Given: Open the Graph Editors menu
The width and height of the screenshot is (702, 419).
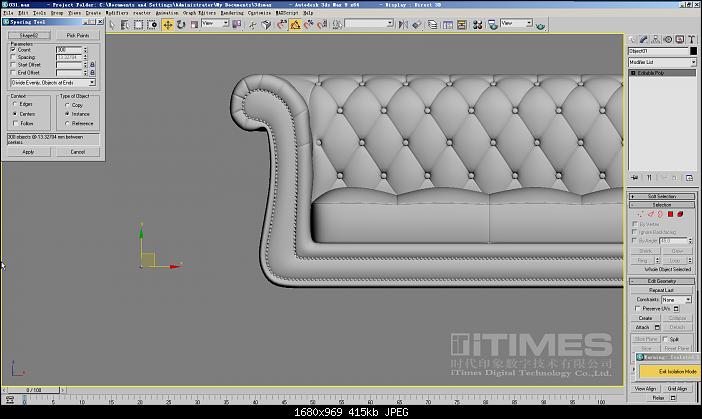Looking at the screenshot, I should click(199, 13).
